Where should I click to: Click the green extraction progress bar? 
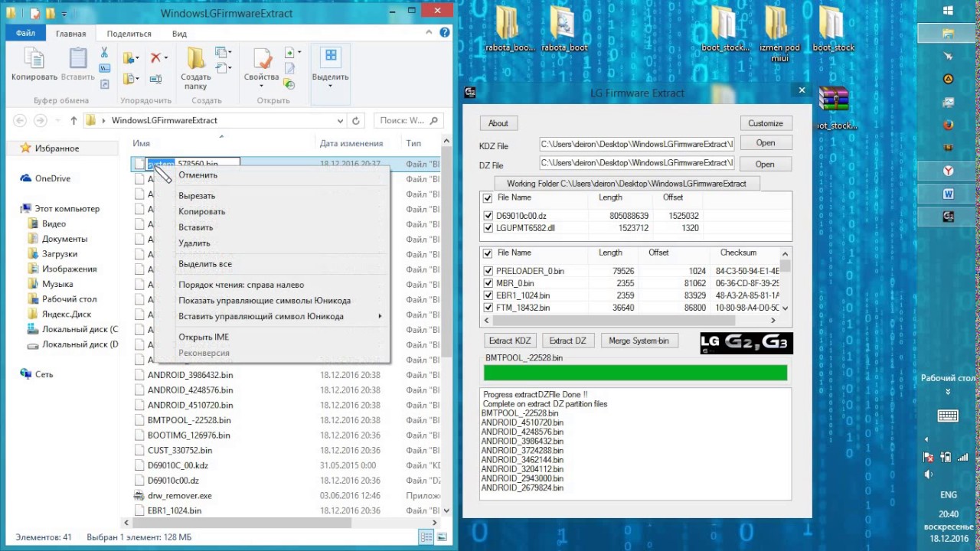click(x=635, y=373)
